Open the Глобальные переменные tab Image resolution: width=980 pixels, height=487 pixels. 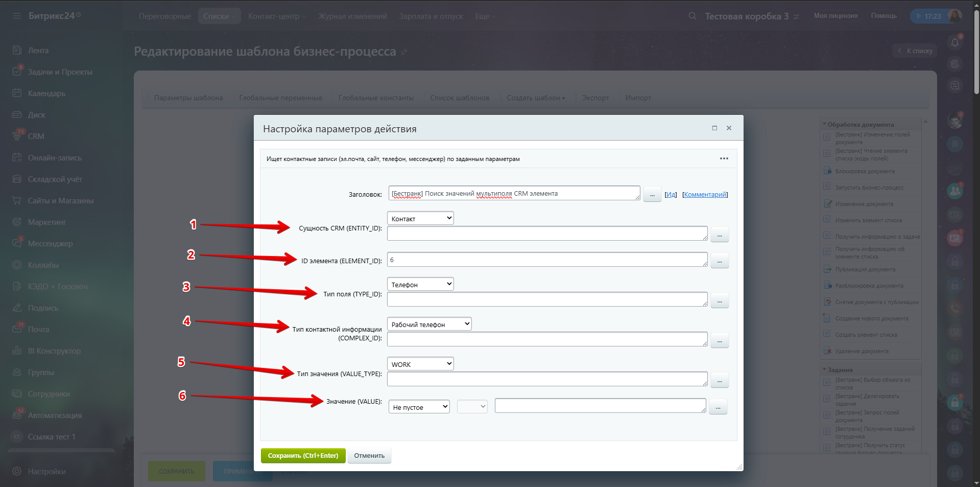(280, 98)
